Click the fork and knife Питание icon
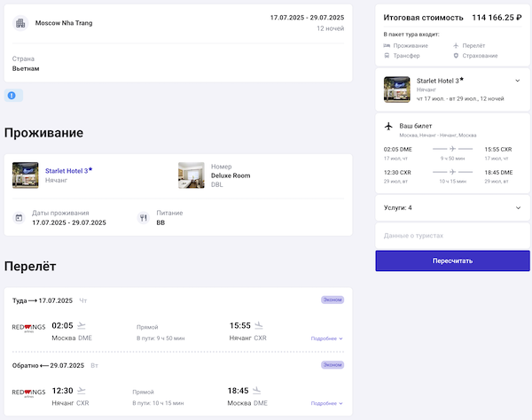Viewport: 532px width, 420px height. (143, 217)
